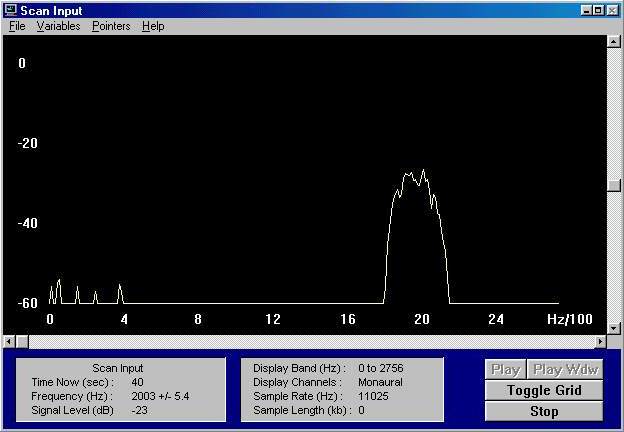Click the -20 dB axis label
Screen dimensions: 624x432
click(27, 143)
